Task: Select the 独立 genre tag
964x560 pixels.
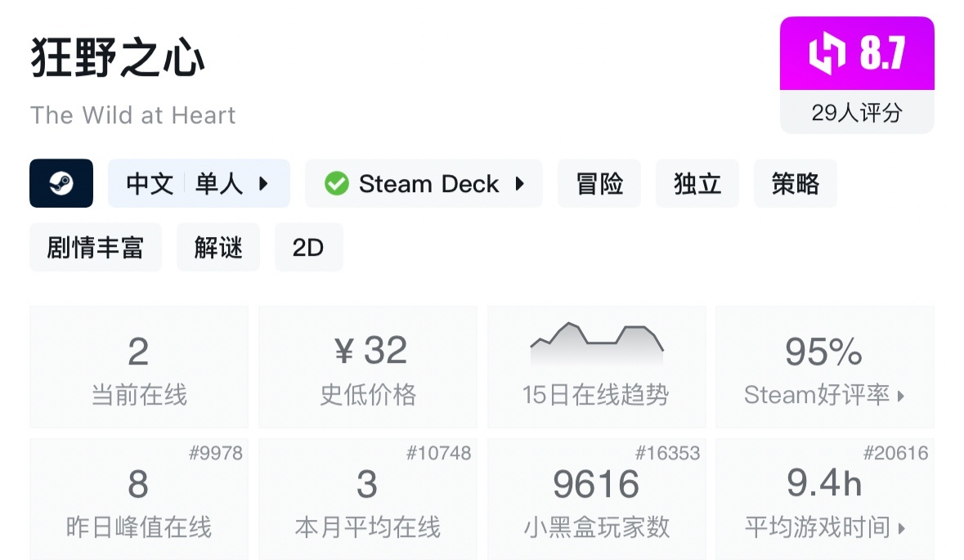Action: [x=697, y=184]
